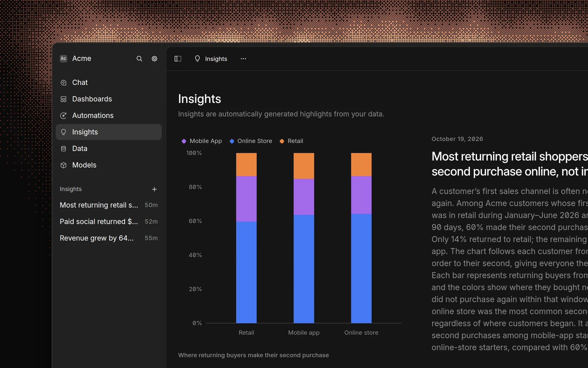Click the '50m' timestamp in insights list
Screen dimensions: 588x368
tap(151, 205)
